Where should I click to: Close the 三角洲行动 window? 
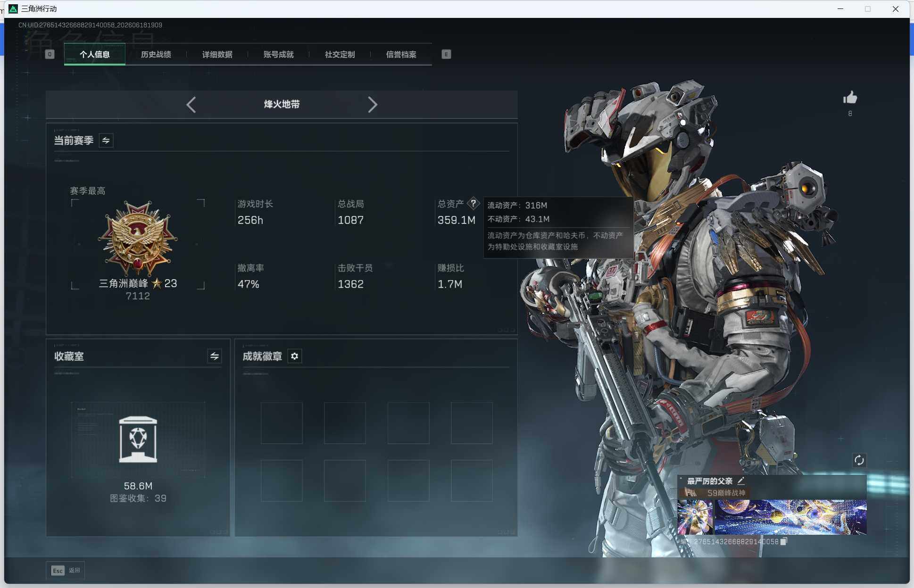tap(896, 9)
